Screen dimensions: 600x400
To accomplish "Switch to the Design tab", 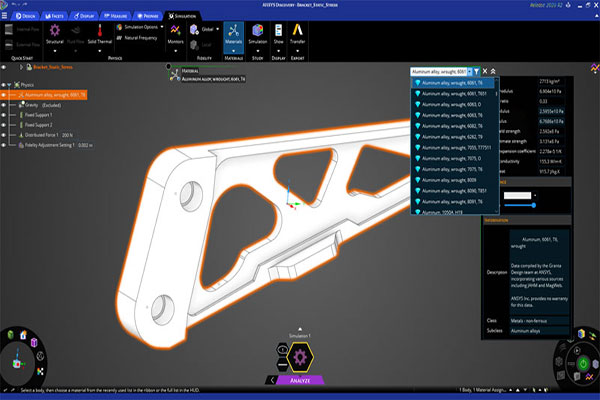I will pyautogui.click(x=22, y=16).
